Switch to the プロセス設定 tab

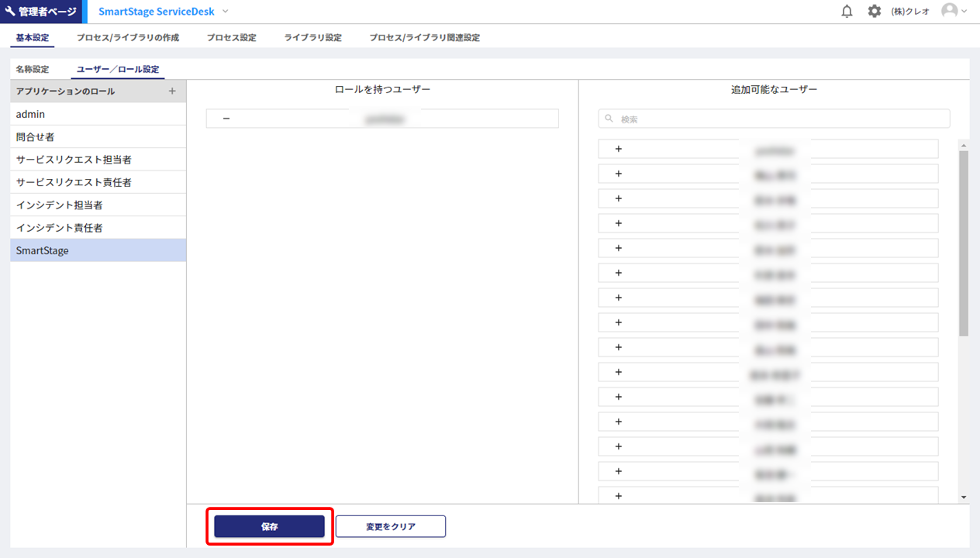click(x=231, y=37)
